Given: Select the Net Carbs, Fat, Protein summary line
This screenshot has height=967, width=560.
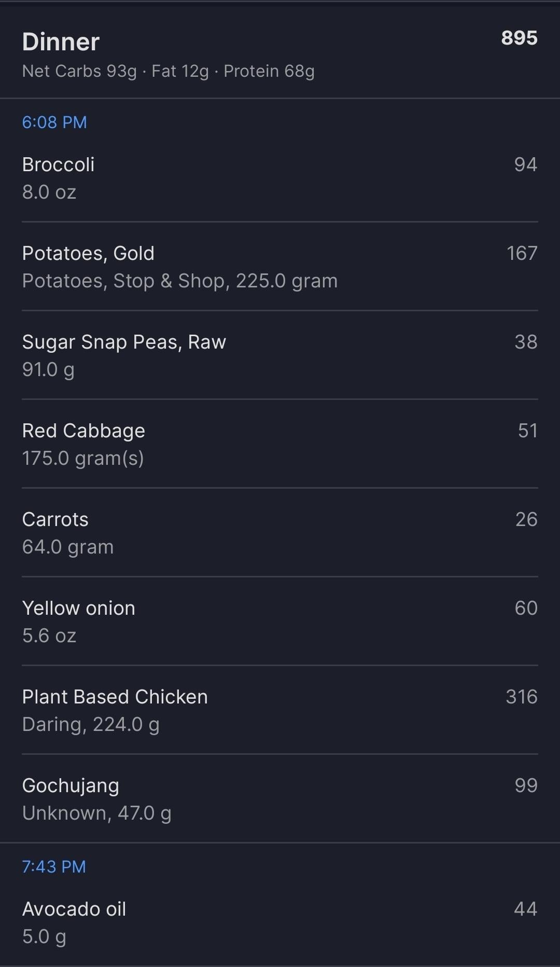Looking at the screenshot, I should coord(168,71).
